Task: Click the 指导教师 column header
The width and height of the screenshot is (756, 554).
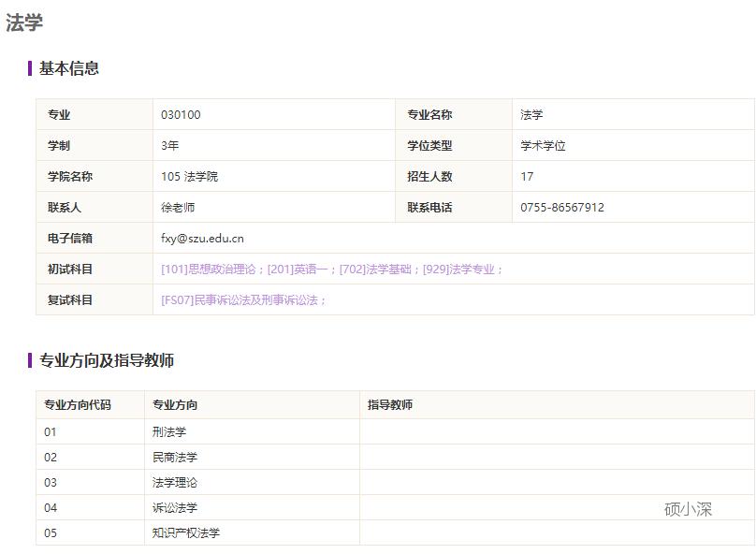Action: point(392,405)
